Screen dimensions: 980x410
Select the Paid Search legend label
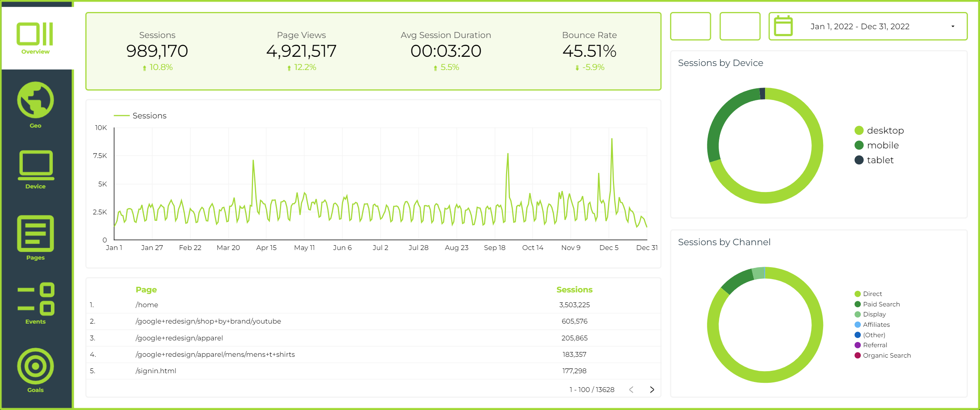pos(881,304)
